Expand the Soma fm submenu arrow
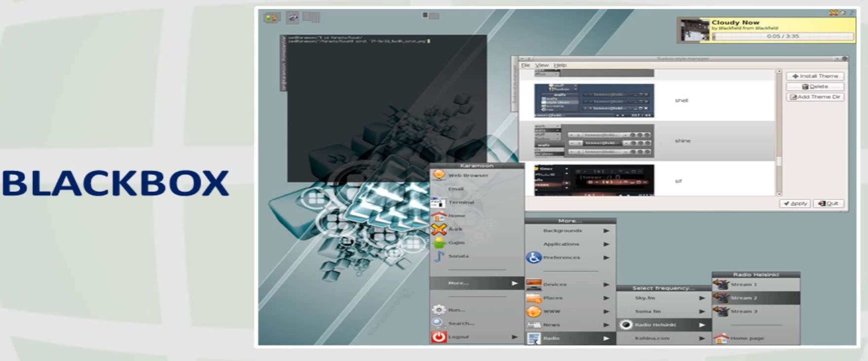 pyautogui.click(x=702, y=312)
